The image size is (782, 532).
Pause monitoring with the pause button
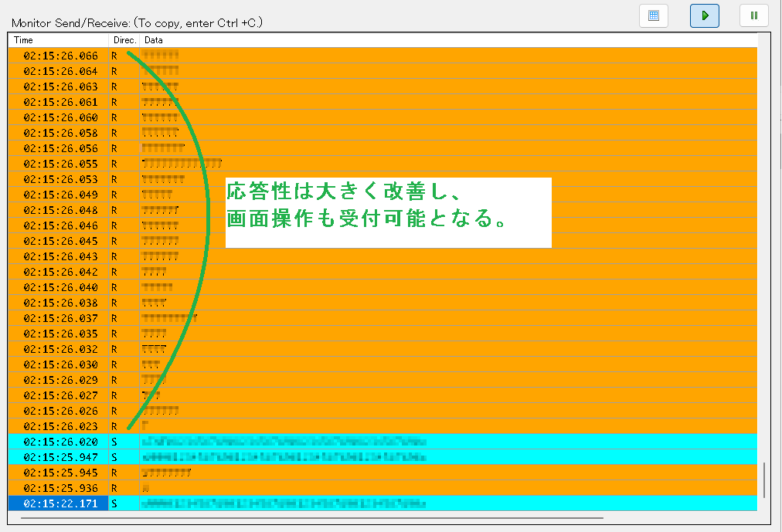tap(753, 15)
